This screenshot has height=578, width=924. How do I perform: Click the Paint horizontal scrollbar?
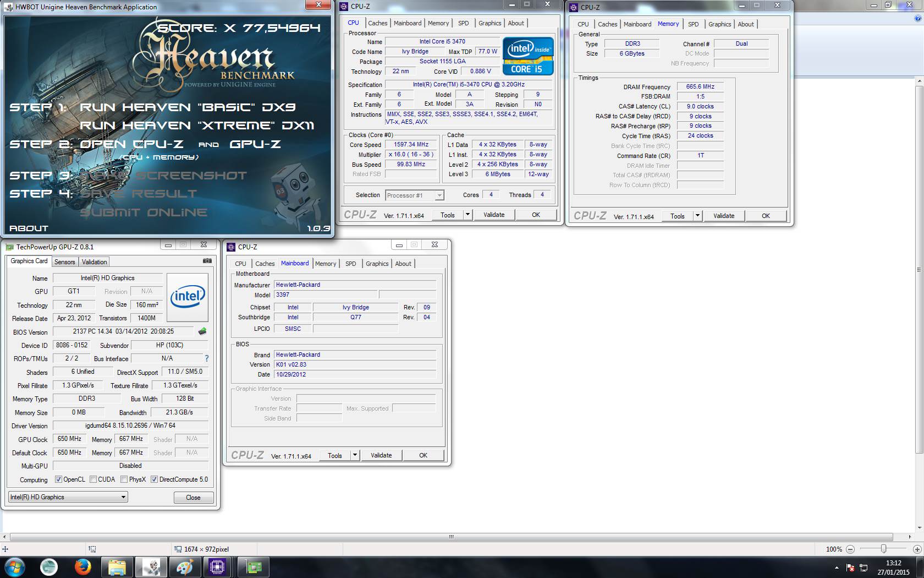(x=451, y=537)
